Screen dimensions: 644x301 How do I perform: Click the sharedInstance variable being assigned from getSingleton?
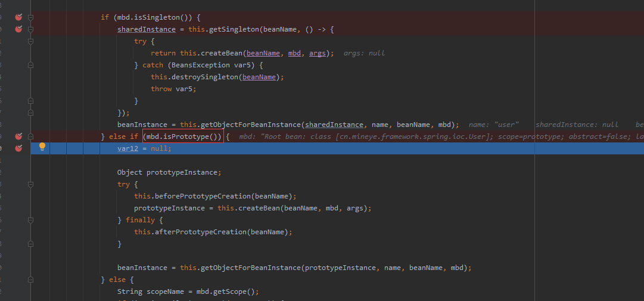coord(147,30)
